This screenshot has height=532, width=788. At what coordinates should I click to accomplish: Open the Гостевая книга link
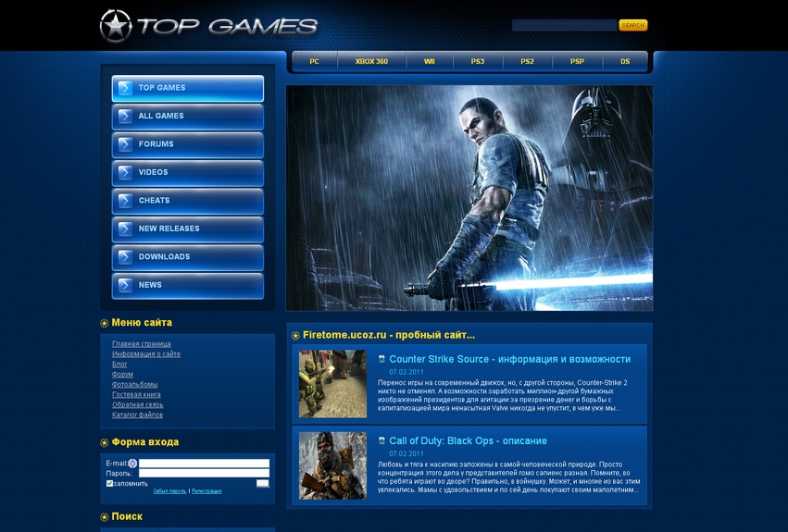[136, 394]
